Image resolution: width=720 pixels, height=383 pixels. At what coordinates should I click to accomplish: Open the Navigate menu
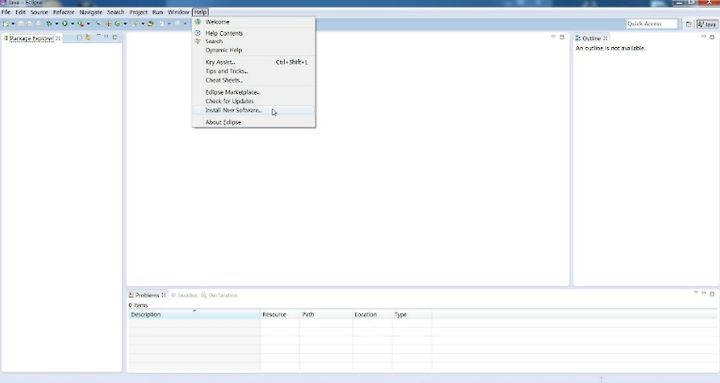(90, 12)
